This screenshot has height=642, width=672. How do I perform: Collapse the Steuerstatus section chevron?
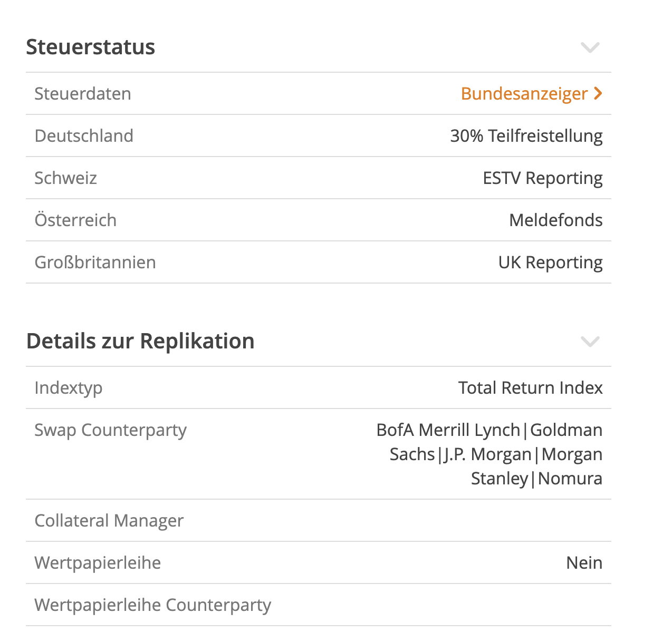point(590,47)
